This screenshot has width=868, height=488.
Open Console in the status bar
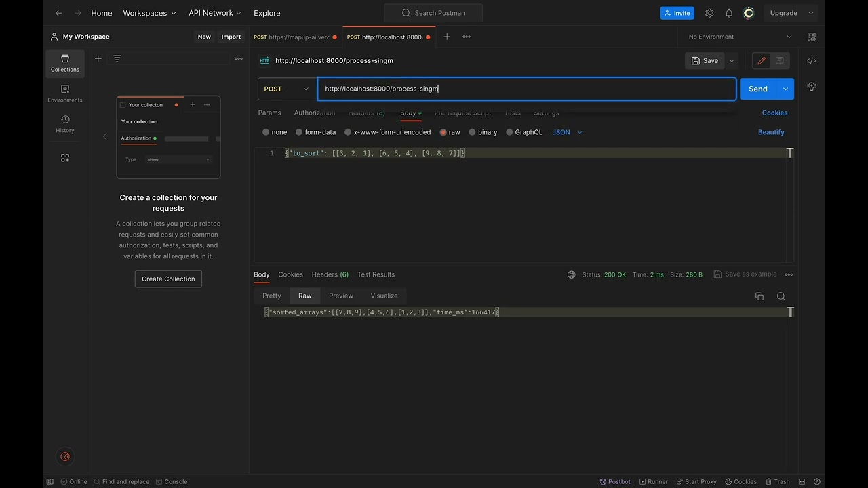[172, 481]
